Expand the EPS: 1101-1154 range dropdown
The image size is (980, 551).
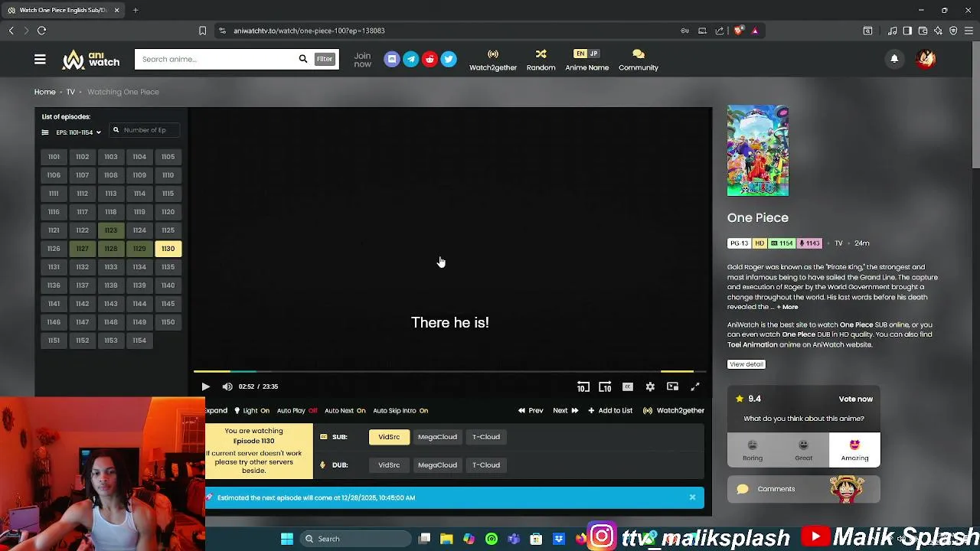pyautogui.click(x=78, y=132)
